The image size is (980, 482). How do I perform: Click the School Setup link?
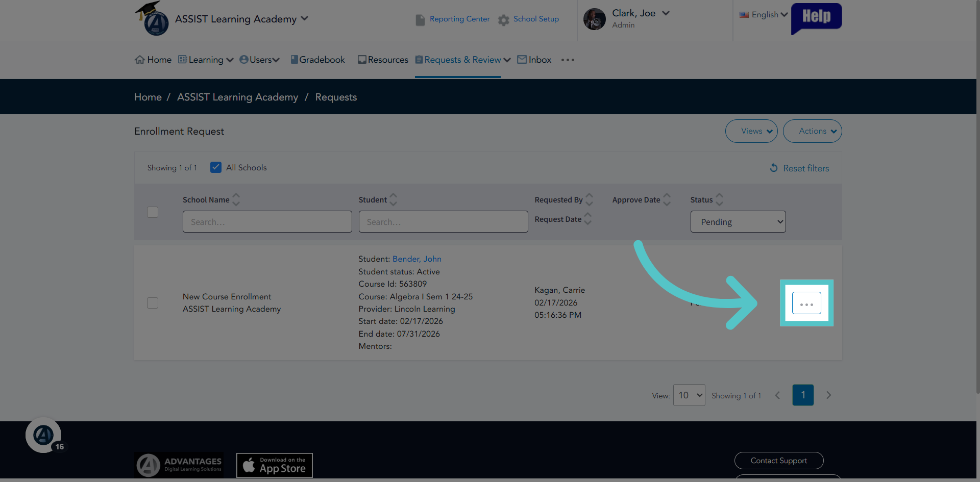pos(536,19)
